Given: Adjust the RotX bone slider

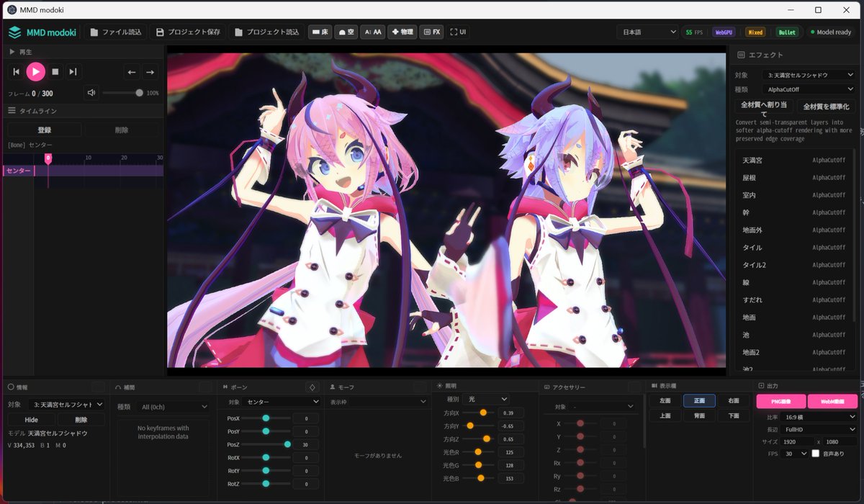Looking at the screenshot, I should tap(266, 458).
